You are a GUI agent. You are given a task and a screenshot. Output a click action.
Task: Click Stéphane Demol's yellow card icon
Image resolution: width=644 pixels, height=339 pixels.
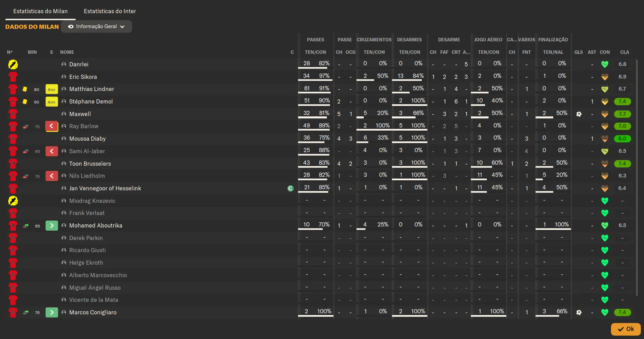25,102
